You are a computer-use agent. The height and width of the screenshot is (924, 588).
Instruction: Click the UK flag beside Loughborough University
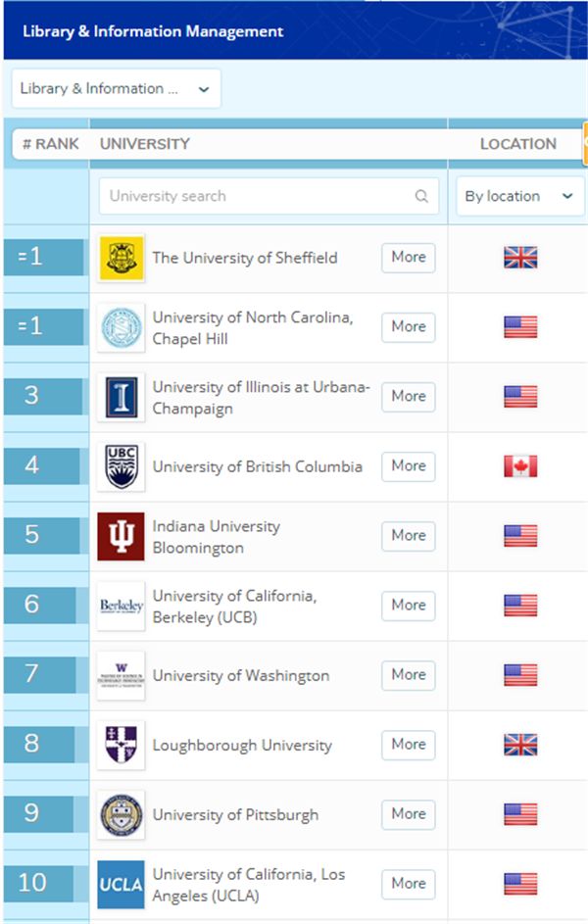[x=520, y=745]
